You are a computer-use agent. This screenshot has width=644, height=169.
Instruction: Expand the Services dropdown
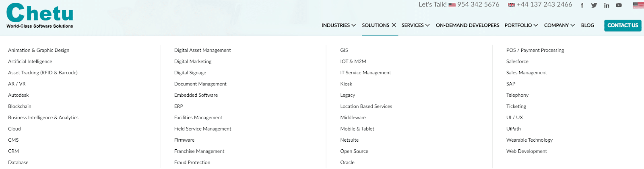pos(415,25)
